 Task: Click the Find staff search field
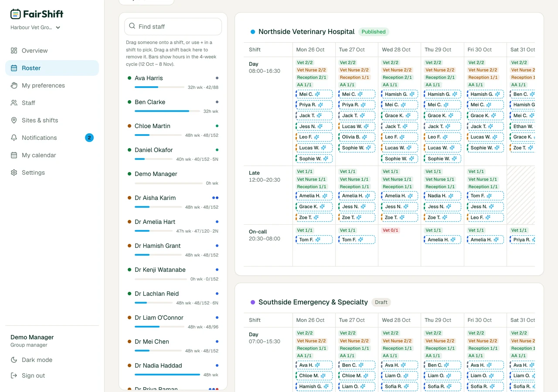[173, 27]
